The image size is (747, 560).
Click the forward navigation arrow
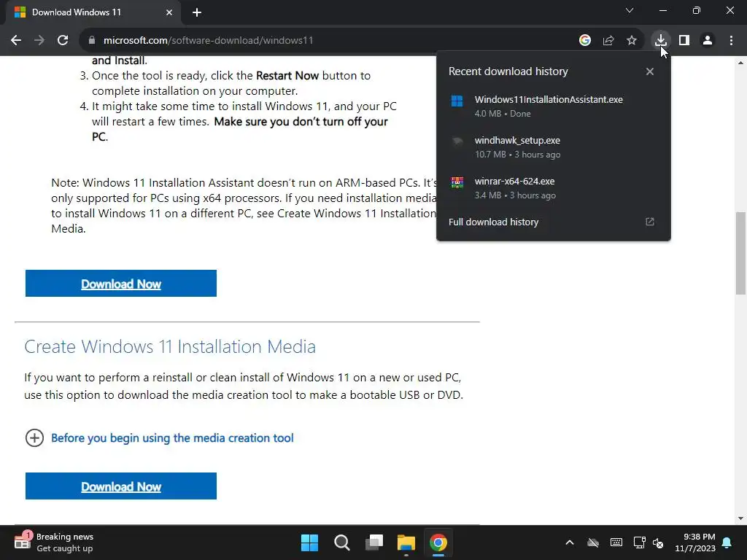coord(39,41)
